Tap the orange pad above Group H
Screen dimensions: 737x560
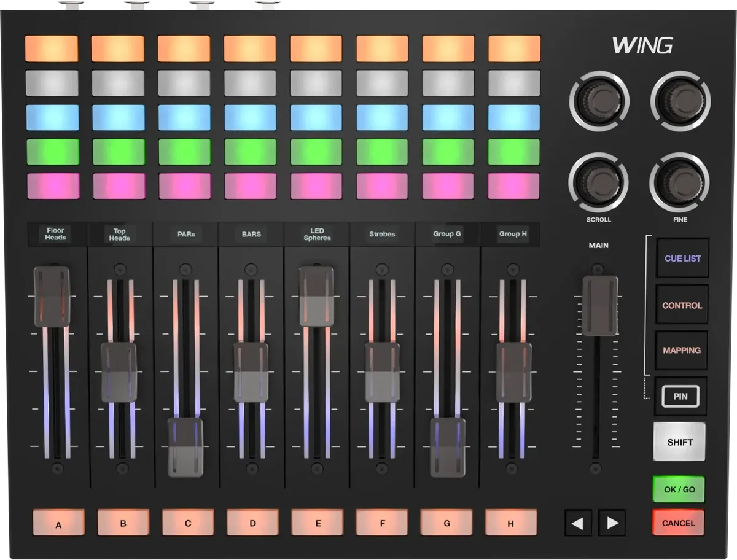514,49
